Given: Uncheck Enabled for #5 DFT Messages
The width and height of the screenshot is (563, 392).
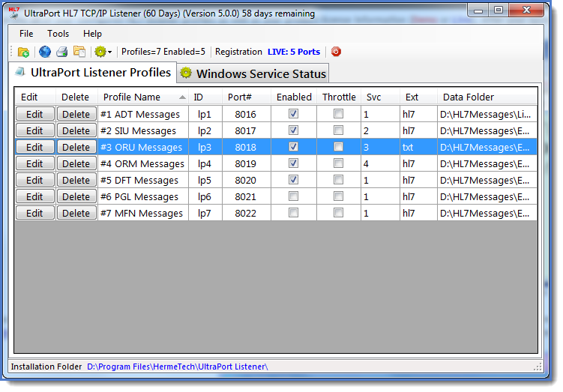Looking at the screenshot, I should pos(293,180).
